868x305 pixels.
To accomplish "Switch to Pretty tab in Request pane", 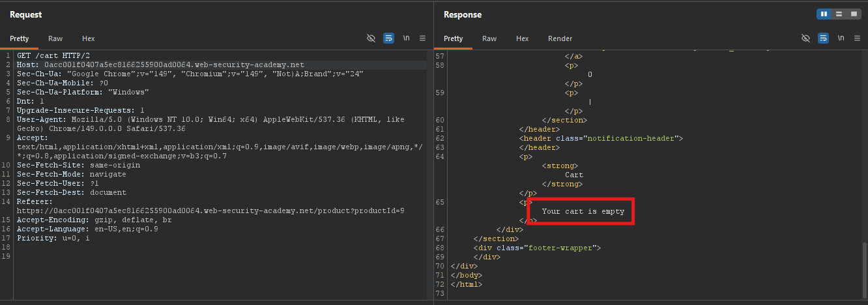I will (20, 38).
